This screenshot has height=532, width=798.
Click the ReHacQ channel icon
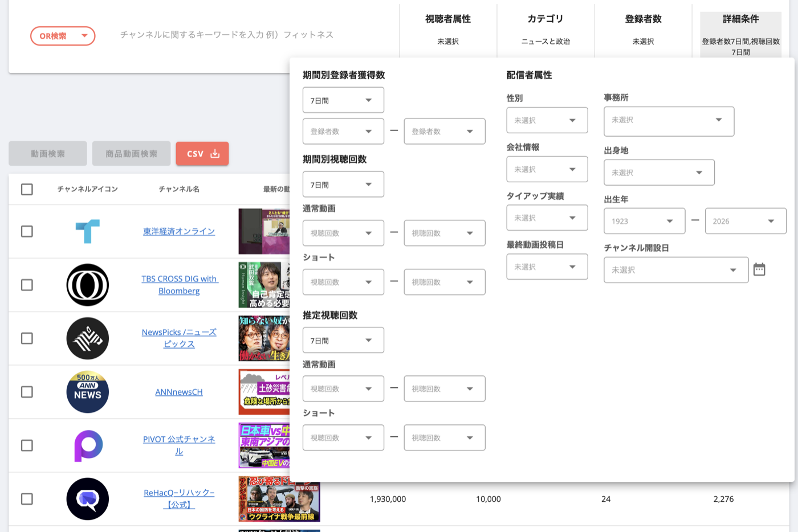pyautogui.click(x=88, y=499)
